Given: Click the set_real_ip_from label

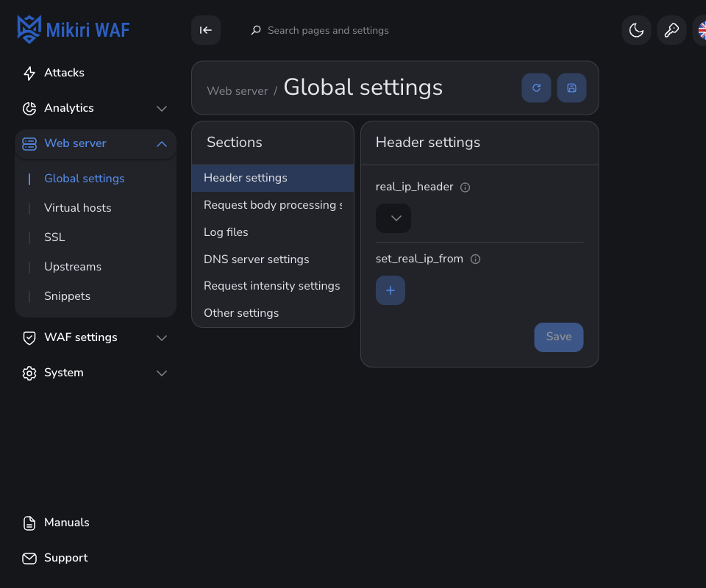Looking at the screenshot, I should click(419, 259).
